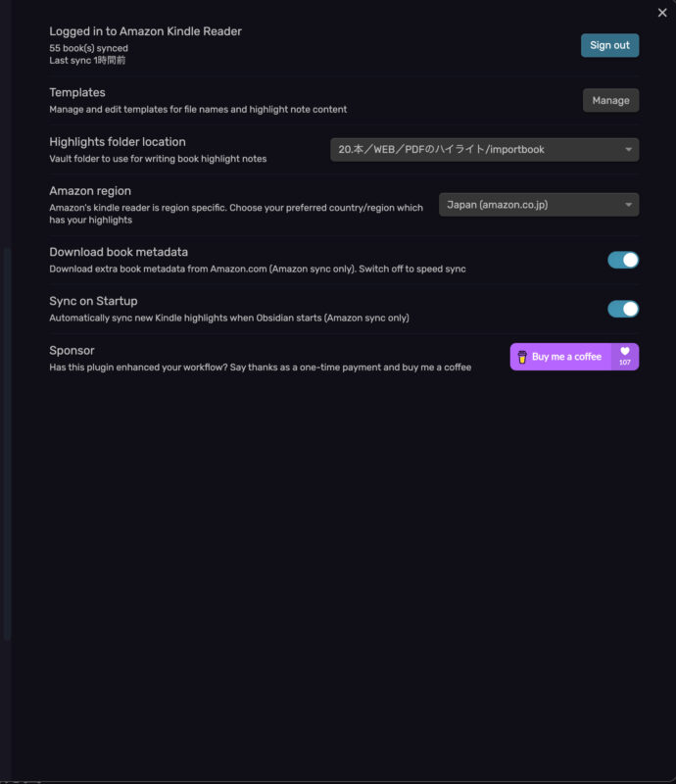Sign out of Amazon Kindle Reader
The width and height of the screenshot is (676, 784).
point(609,45)
